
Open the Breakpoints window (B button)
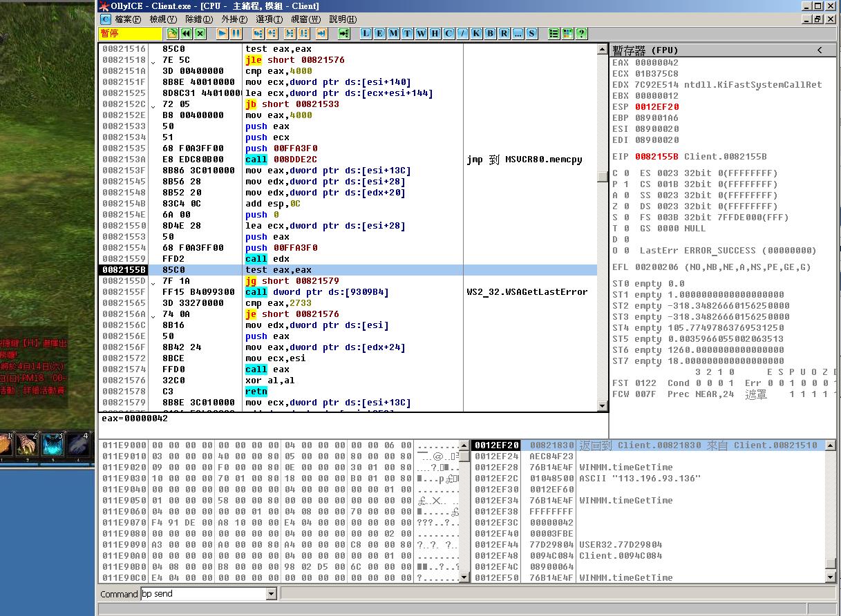click(x=490, y=33)
